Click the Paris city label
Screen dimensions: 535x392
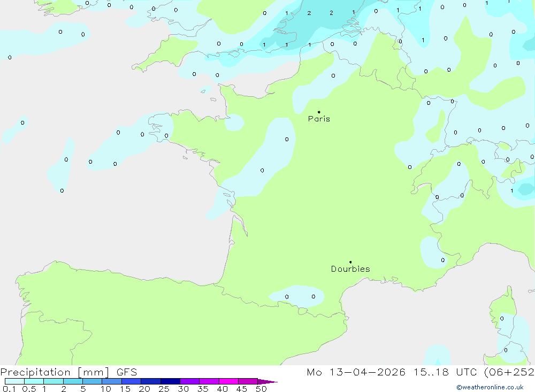(x=319, y=119)
